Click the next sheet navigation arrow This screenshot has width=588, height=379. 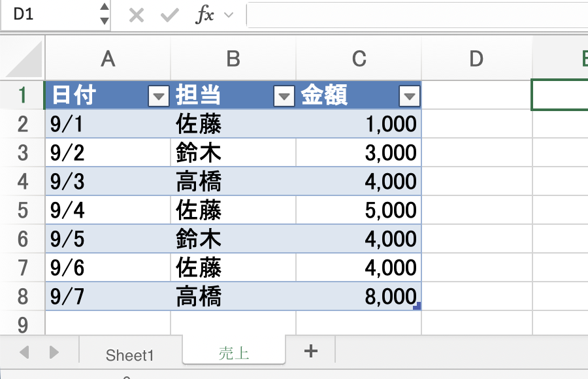pos(54,352)
